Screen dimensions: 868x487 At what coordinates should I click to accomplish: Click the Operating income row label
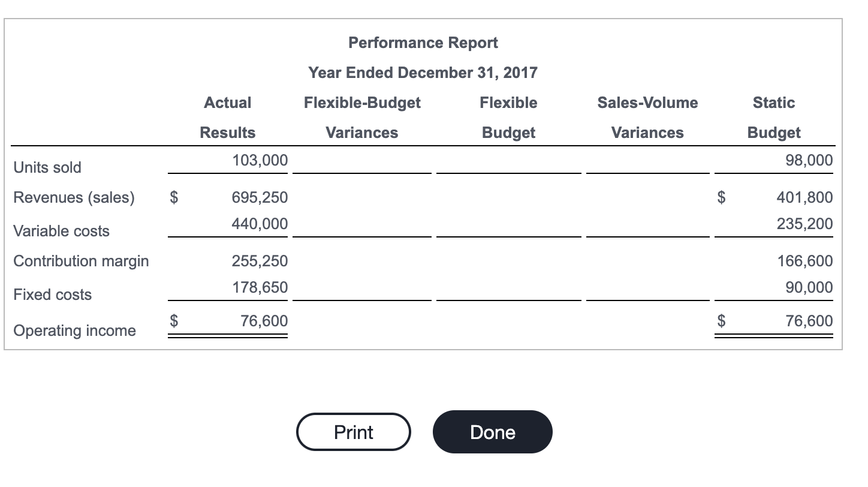click(x=74, y=330)
